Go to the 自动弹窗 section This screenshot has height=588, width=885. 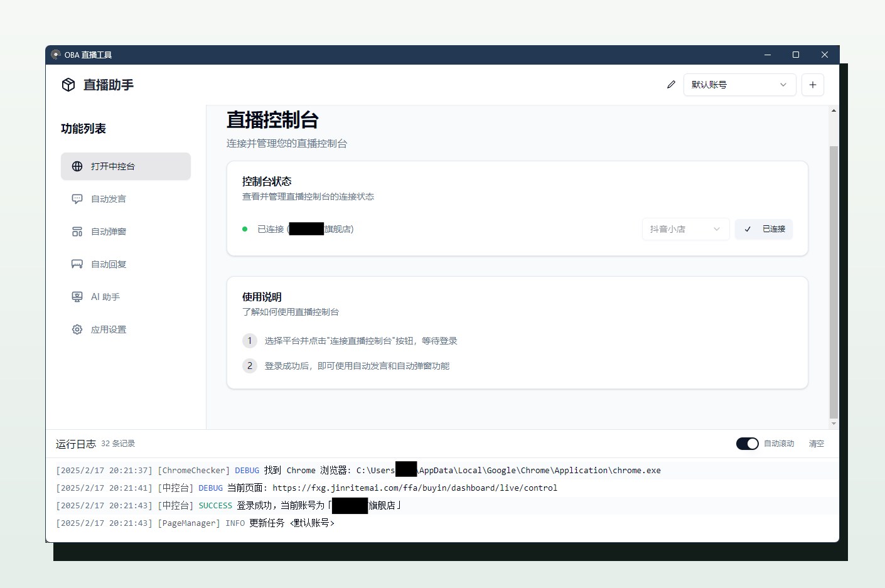point(126,232)
